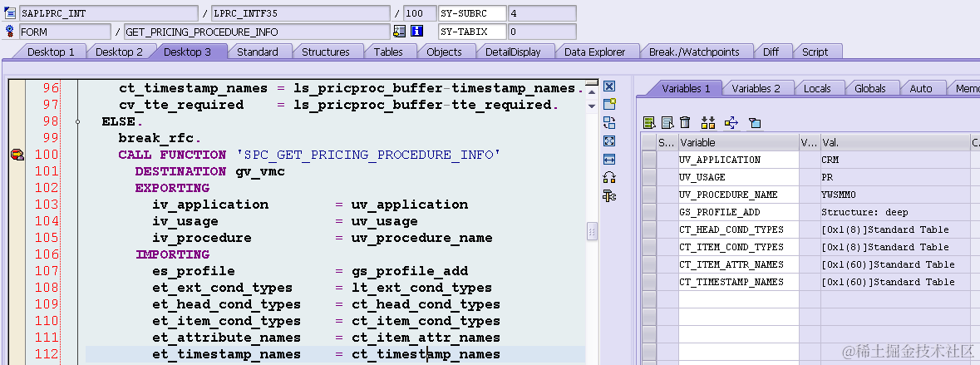980x365 pixels.
Task: Switch to the Desktop 2 tab
Action: [119, 52]
